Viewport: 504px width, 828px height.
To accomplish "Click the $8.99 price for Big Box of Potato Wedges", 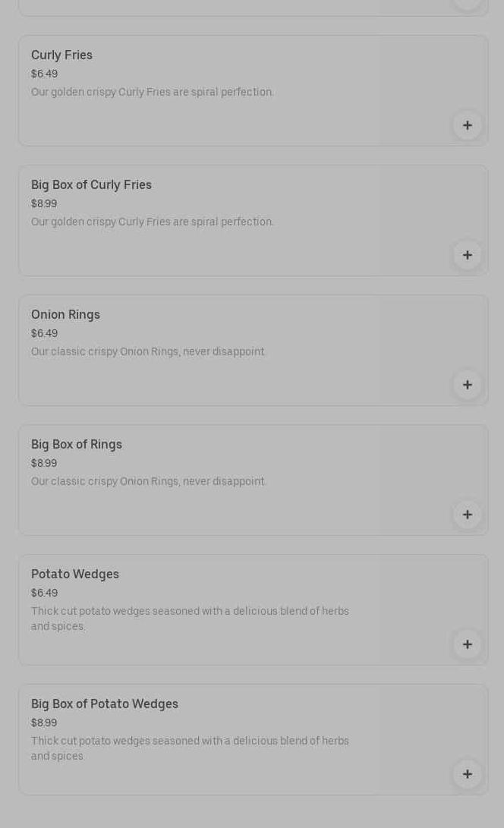I will click(44, 723).
